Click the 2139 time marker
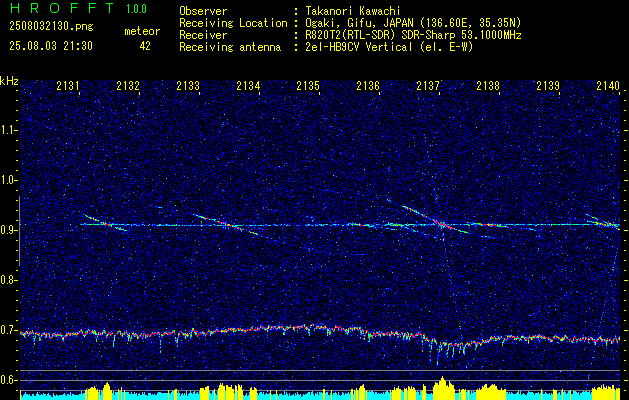Image resolution: width=629 pixels, height=400 pixels. 548,85
